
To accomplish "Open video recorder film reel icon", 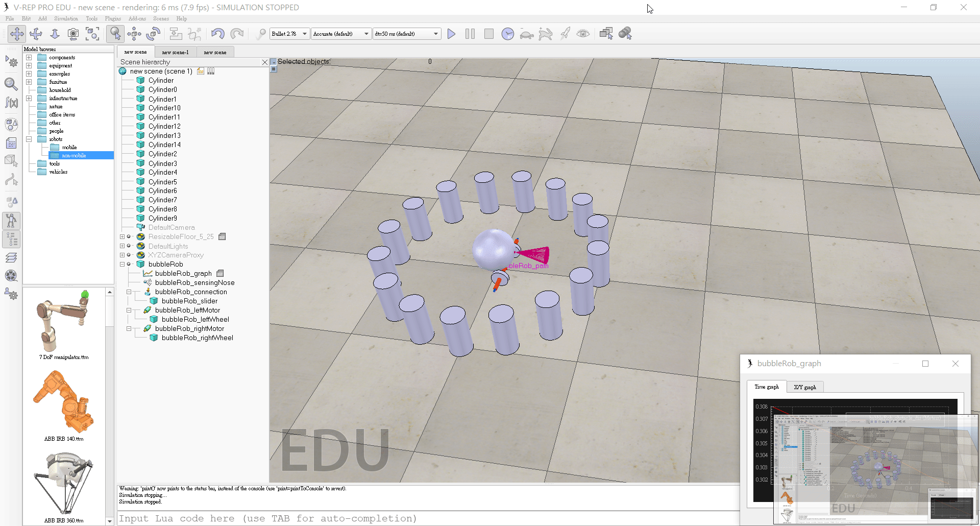I will pyautogui.click(x=11, y=276).
